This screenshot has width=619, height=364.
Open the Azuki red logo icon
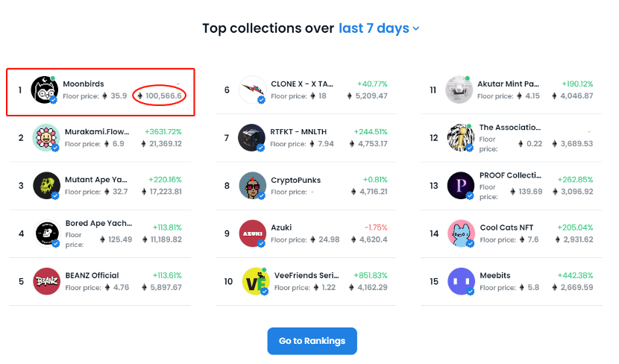[252, 233]
